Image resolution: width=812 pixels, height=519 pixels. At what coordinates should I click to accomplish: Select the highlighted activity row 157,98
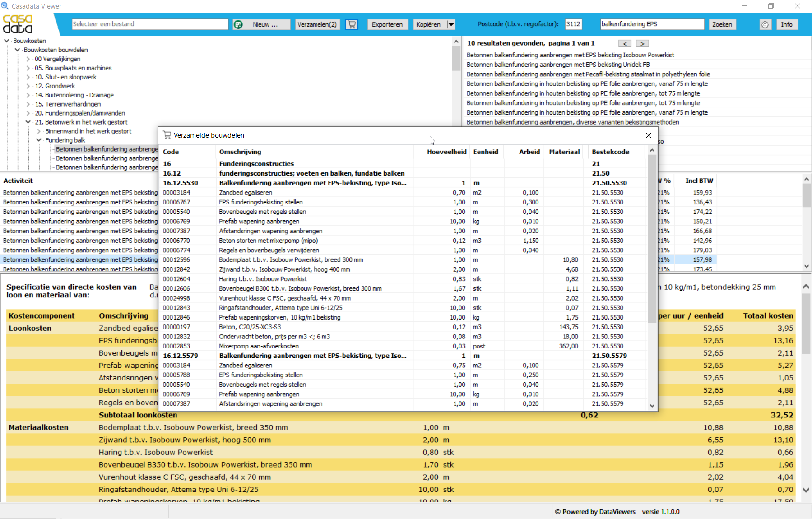703,259
